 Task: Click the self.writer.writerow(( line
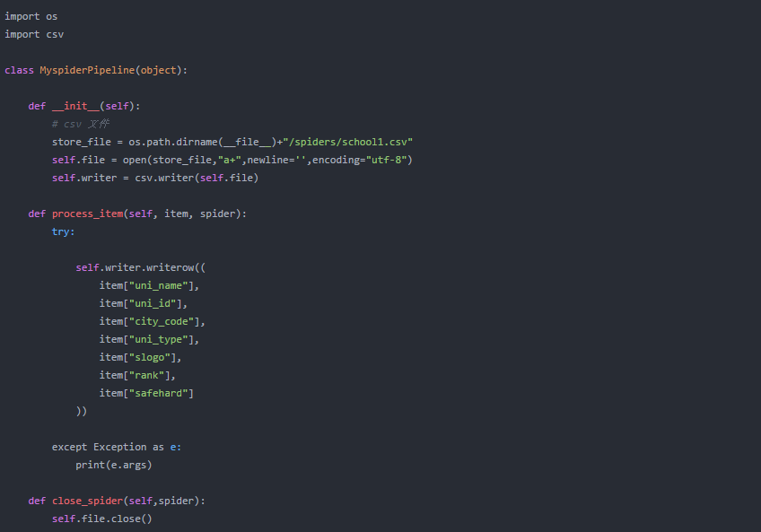141,268
